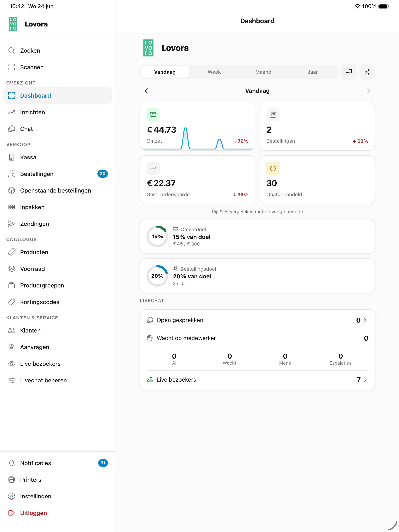399x532 pixels.
Task: Click the Kortingscodes tag icon
Action: point(12,302)
